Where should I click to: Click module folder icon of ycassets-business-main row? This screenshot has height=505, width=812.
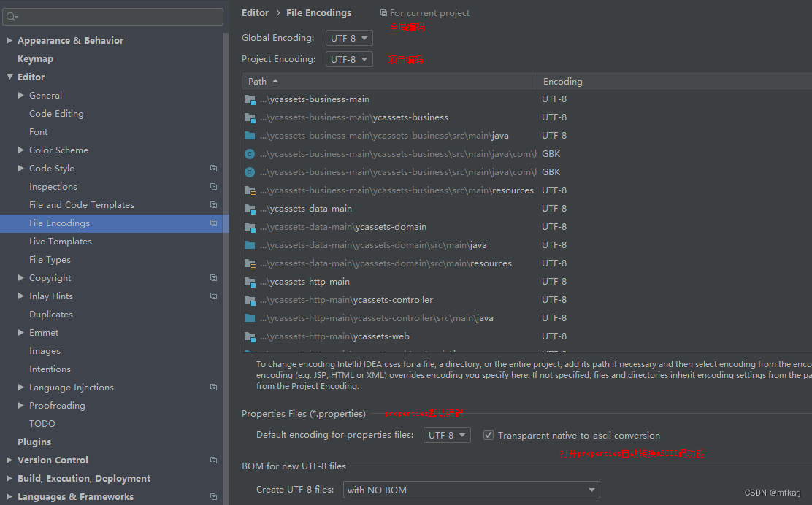click(250, 99)
